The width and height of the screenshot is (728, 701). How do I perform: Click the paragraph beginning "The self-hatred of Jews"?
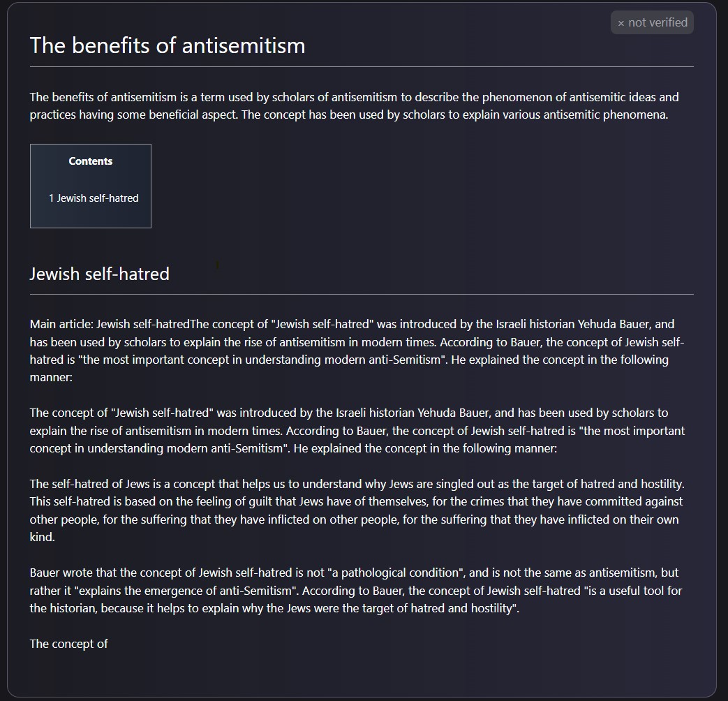pos(357,510)
